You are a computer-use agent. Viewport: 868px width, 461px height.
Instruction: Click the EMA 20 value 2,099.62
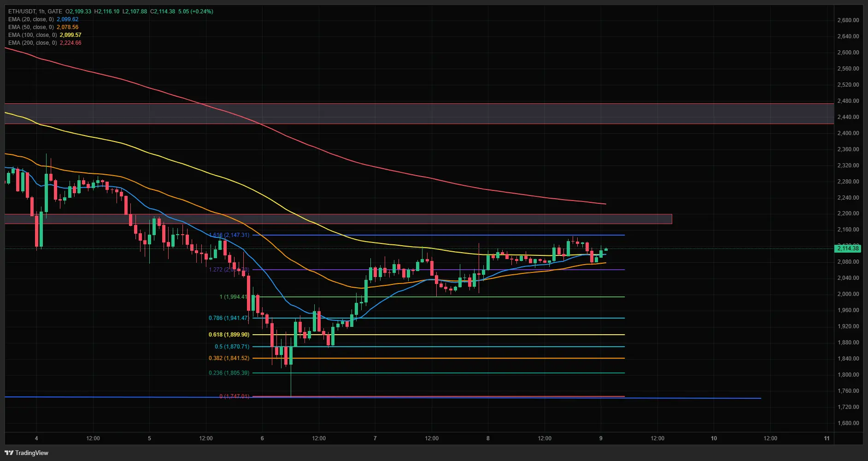coord(68,19)
